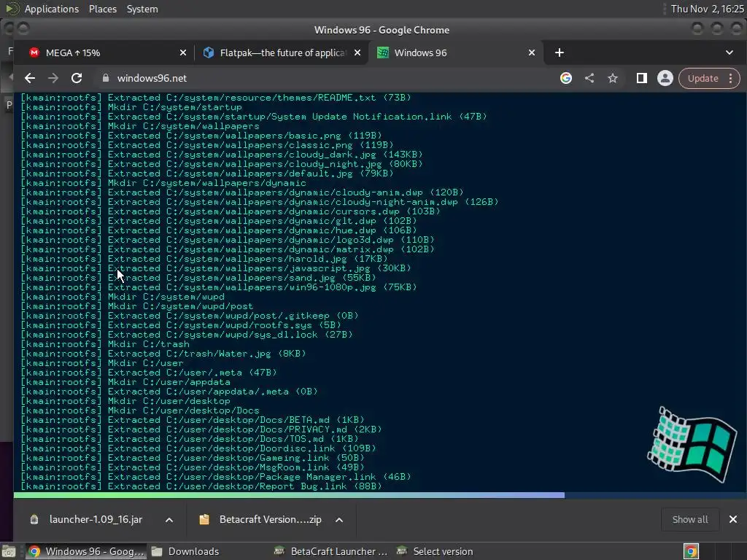Click the clock showing Thu Nov 2

pos(707,9)
